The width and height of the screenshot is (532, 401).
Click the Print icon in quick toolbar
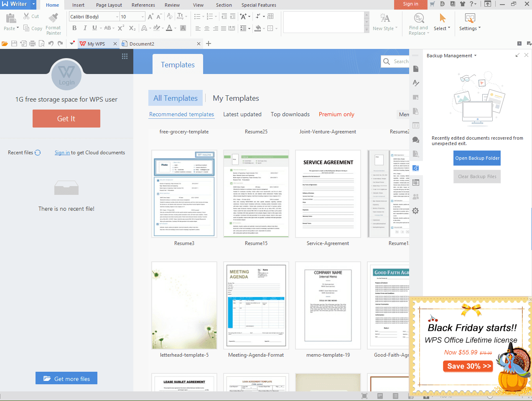pos(33,43)
